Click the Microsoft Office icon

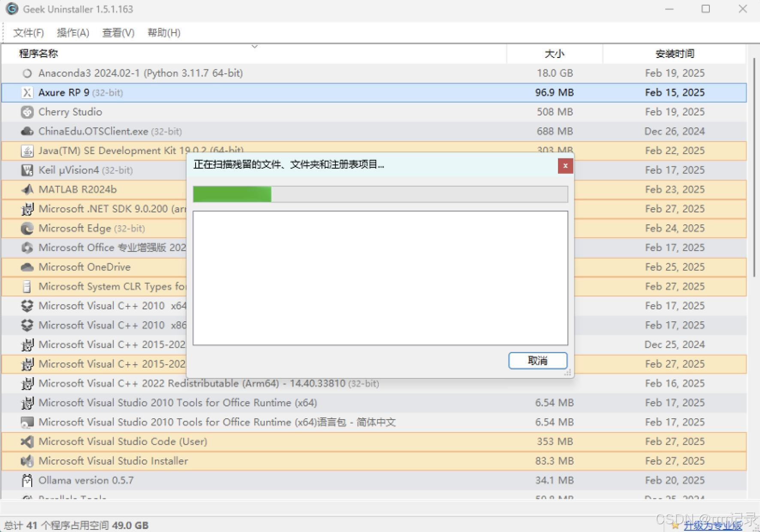(27, 248)
